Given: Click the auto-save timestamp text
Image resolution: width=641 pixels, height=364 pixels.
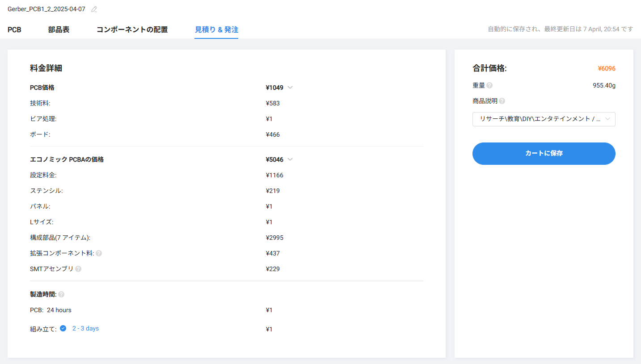Looking at the screenshot, I should (x=561, y=29).
